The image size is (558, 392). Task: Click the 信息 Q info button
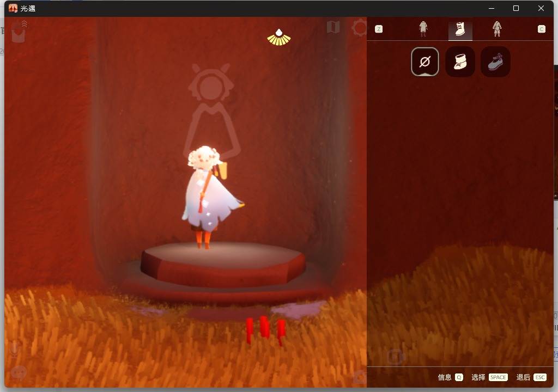(x=450, y=377)
